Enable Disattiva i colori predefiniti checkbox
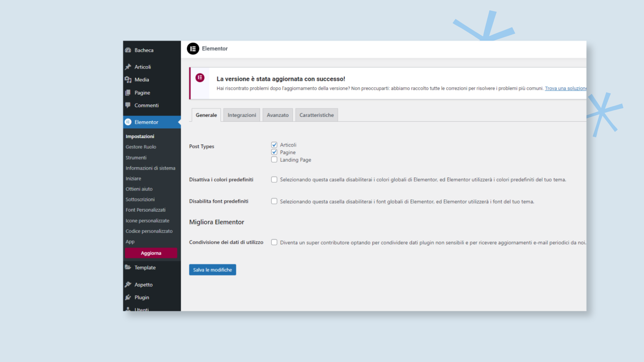The image size is (644, 362). [274, 179]
